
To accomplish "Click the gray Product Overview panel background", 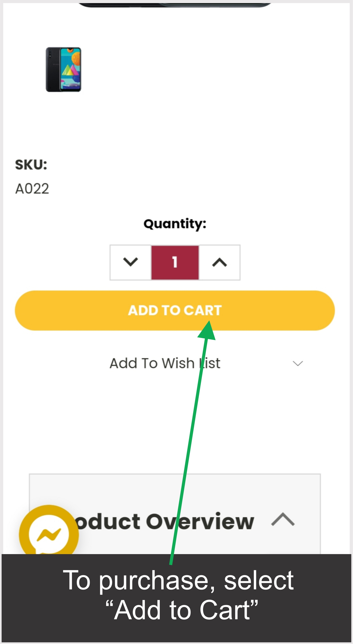I will [x=175, y=489].
